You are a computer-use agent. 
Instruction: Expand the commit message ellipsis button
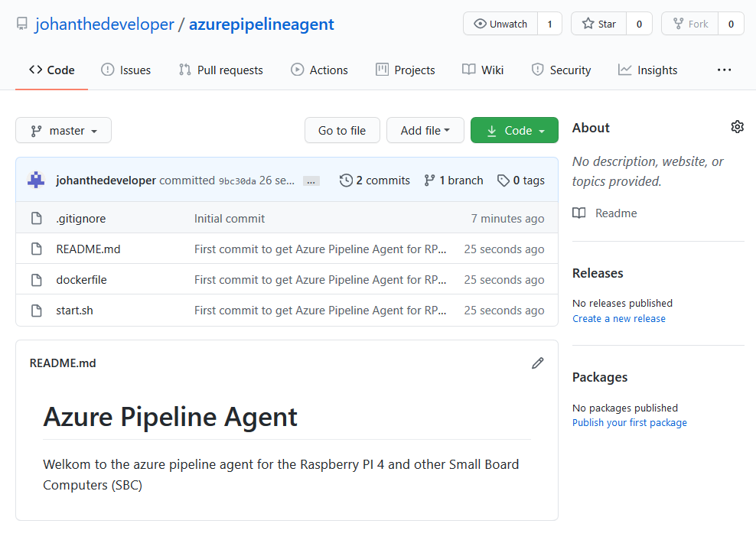[x=311, y=181]
